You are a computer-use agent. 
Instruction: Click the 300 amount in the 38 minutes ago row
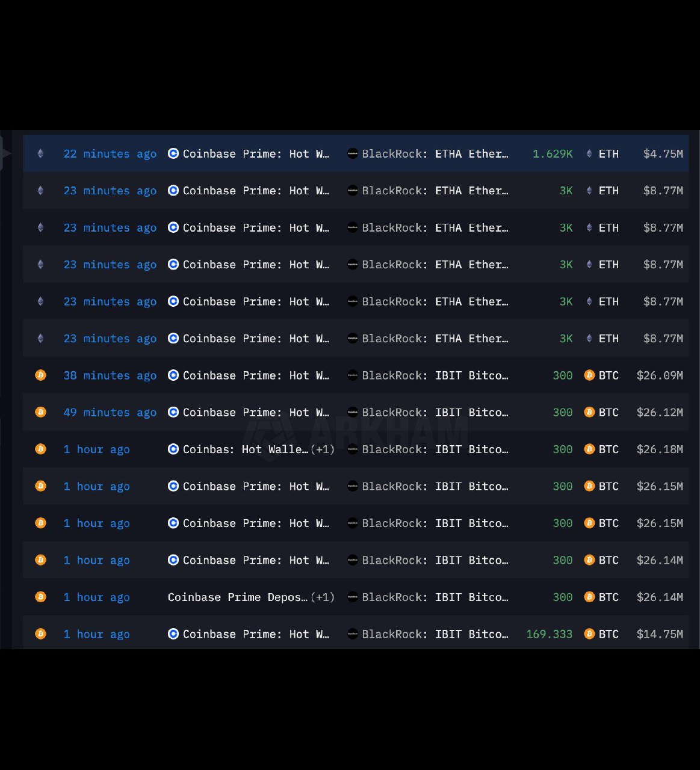point(562,375)
